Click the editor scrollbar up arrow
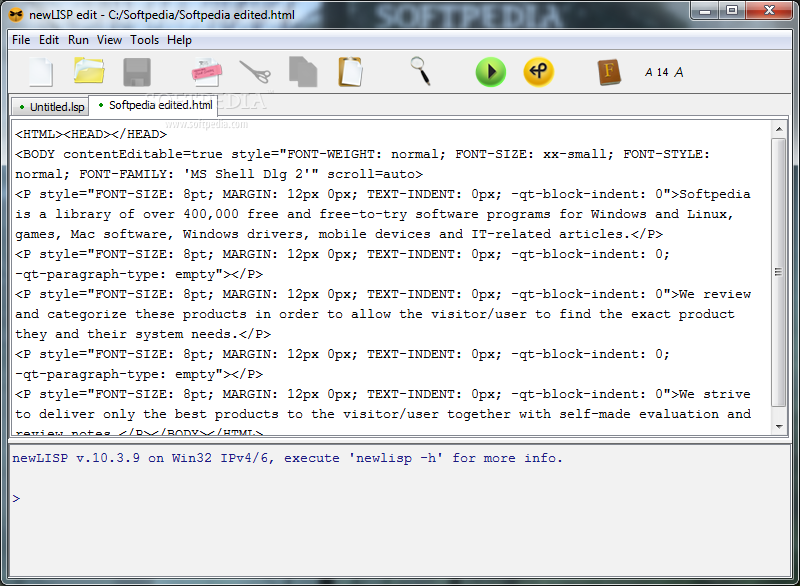800x586 pixels. [779, 129]
